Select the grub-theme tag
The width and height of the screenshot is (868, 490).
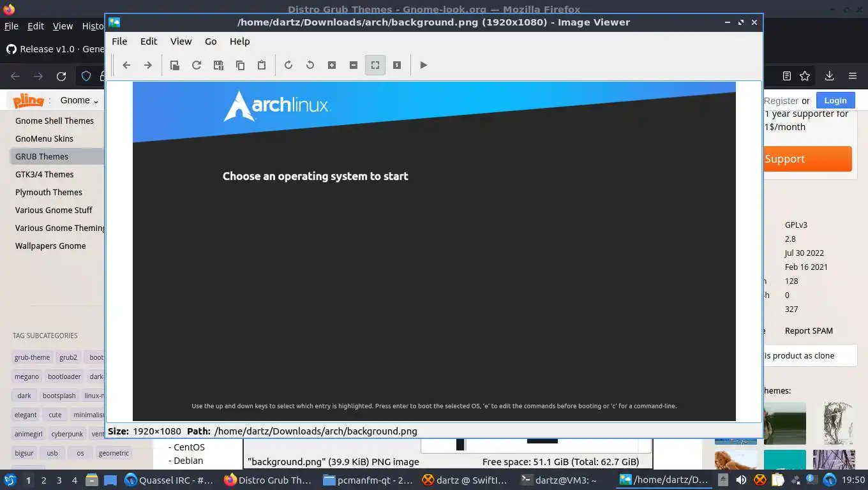click(x=32, y=357)
